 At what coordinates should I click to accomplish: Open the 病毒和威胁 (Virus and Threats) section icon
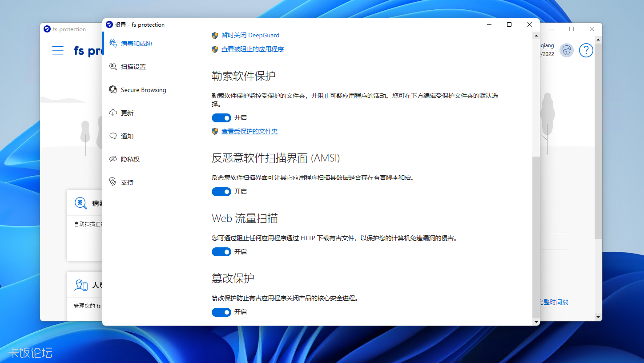point(113,43)
